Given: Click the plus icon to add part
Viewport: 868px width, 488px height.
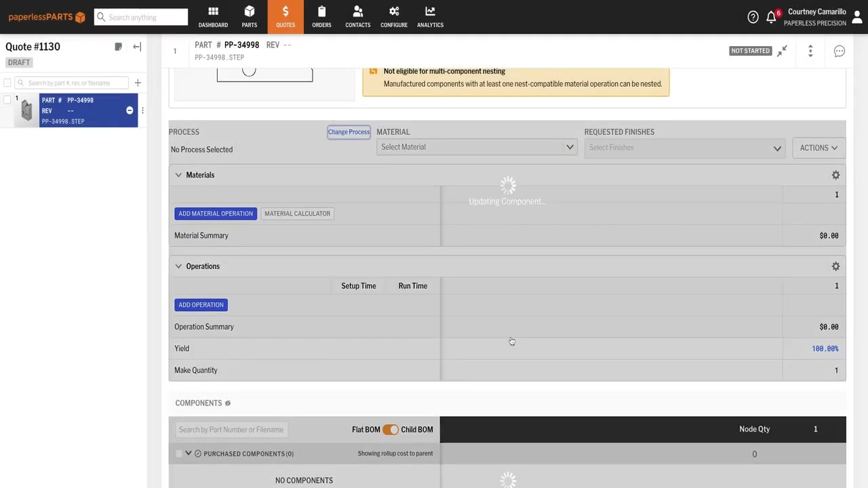Looking at the screenshot, I should click(138, 83).
